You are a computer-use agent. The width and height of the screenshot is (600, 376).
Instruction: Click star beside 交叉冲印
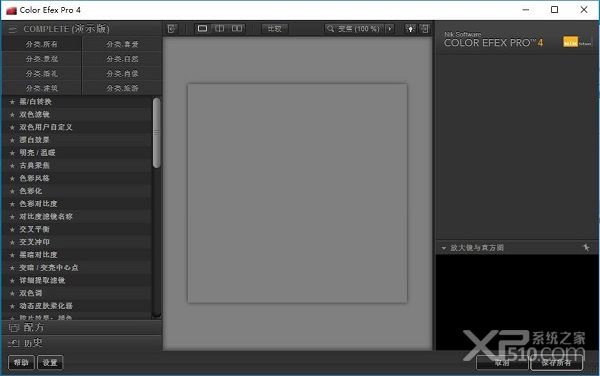[x=12, y=242]
